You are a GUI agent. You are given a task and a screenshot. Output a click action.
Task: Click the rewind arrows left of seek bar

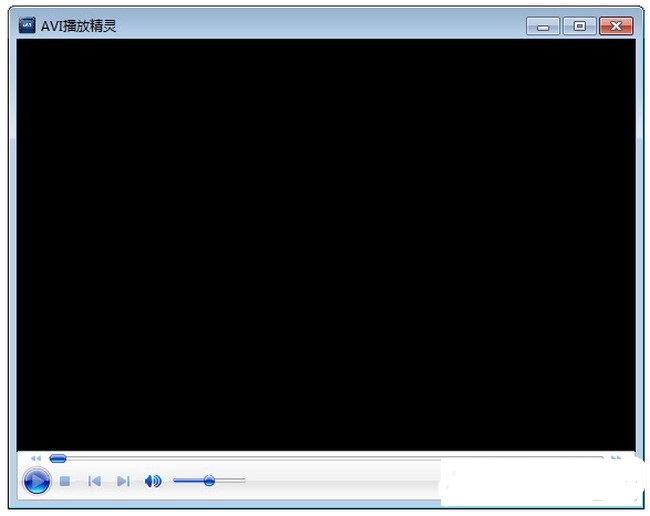click(x=36, y=458)
